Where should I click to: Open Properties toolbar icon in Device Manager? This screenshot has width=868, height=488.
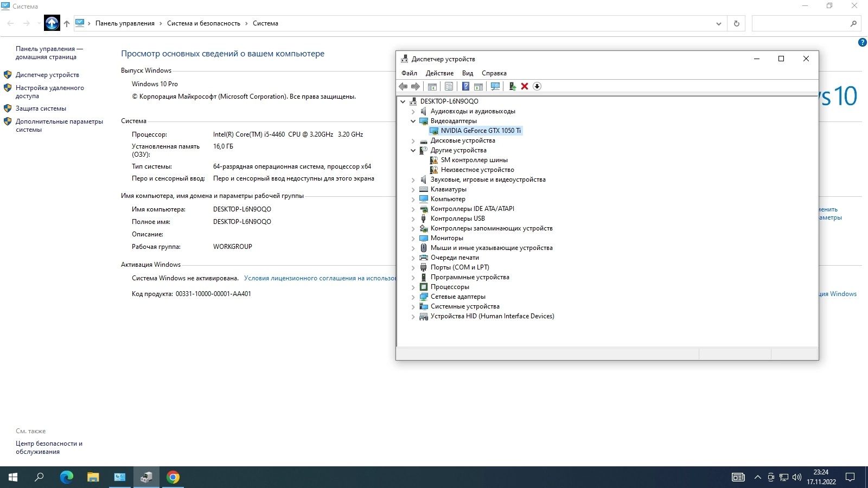point(449,86)
